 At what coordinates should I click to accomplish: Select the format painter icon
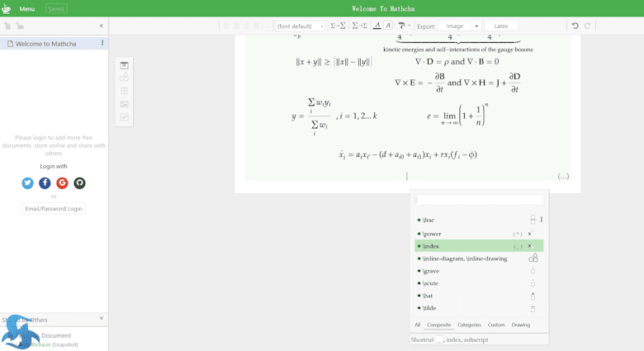402,26
